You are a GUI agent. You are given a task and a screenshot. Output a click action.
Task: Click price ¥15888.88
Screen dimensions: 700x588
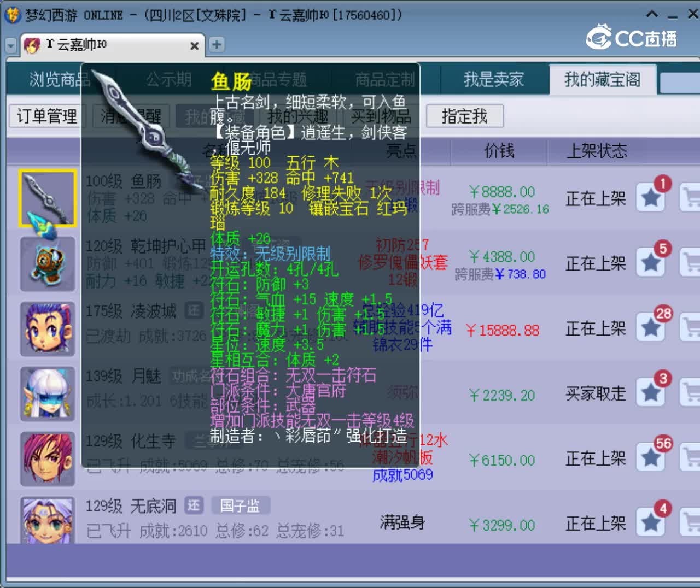(x=502, y=331)
